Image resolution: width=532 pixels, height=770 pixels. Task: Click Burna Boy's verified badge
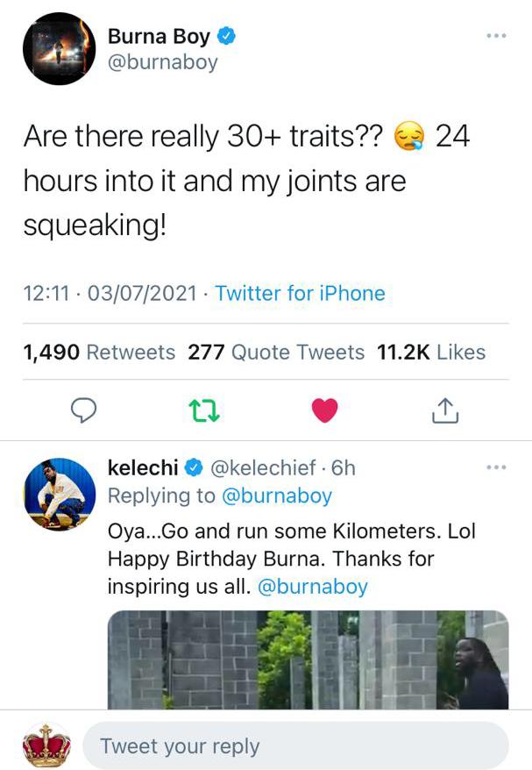coord(226,36)
